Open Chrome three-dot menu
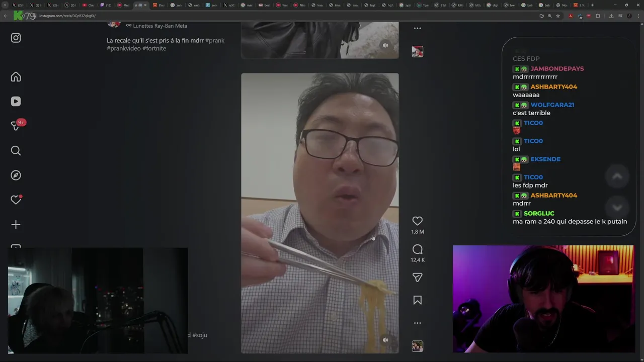Screen dimensions: 644x362 pos(638,16)
